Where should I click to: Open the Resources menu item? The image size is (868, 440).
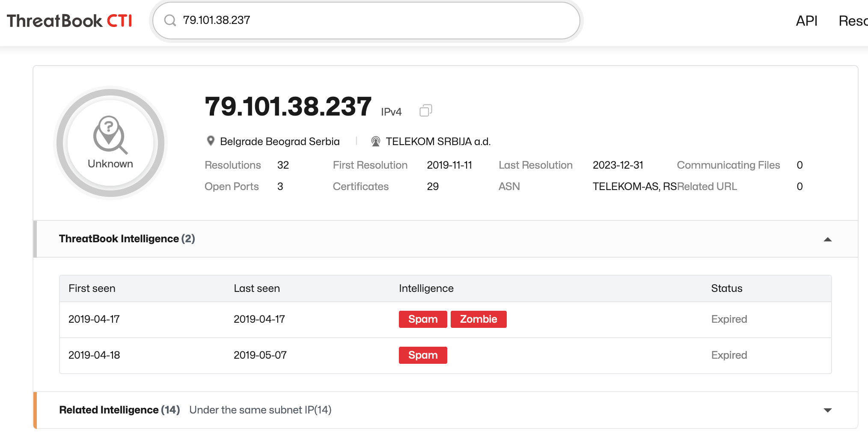(x=853, y=21)
